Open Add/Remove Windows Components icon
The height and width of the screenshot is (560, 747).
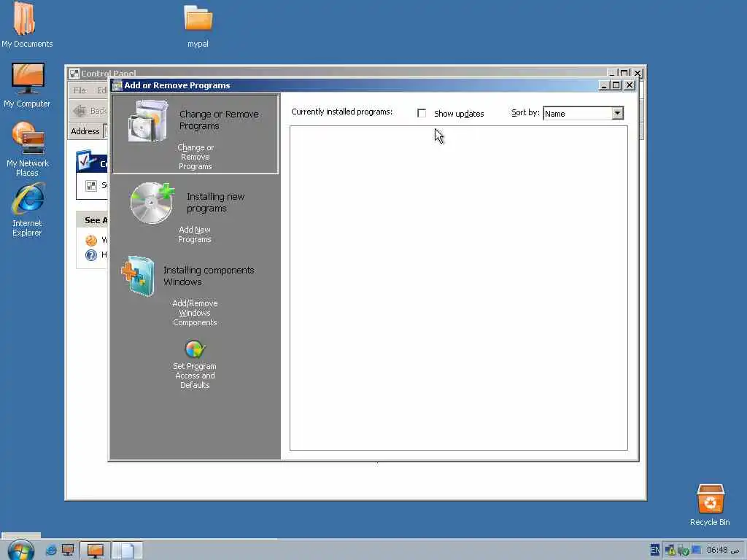[138, 276]
